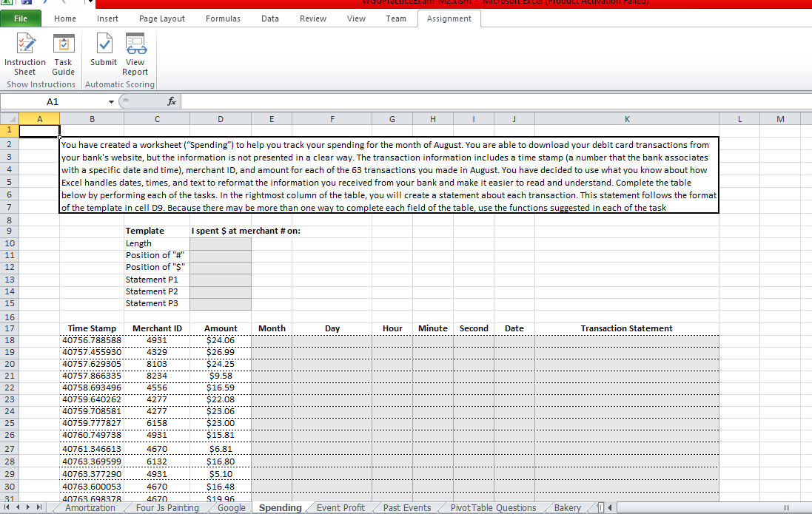
Task: Click the "Merchant ID" header cell
Action: (x=157, y=328)
